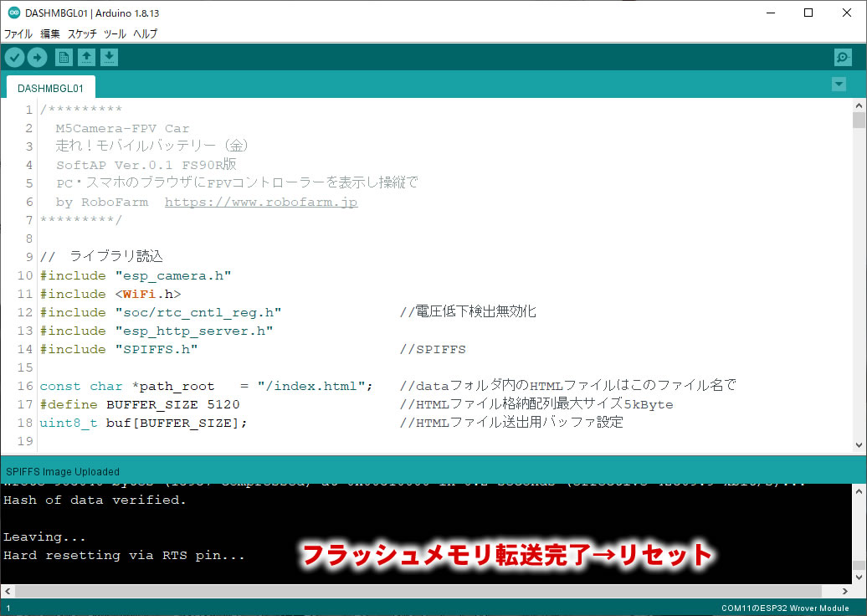Open the ヘルプ menu
The image size is (867, 616).
(145, 33)
